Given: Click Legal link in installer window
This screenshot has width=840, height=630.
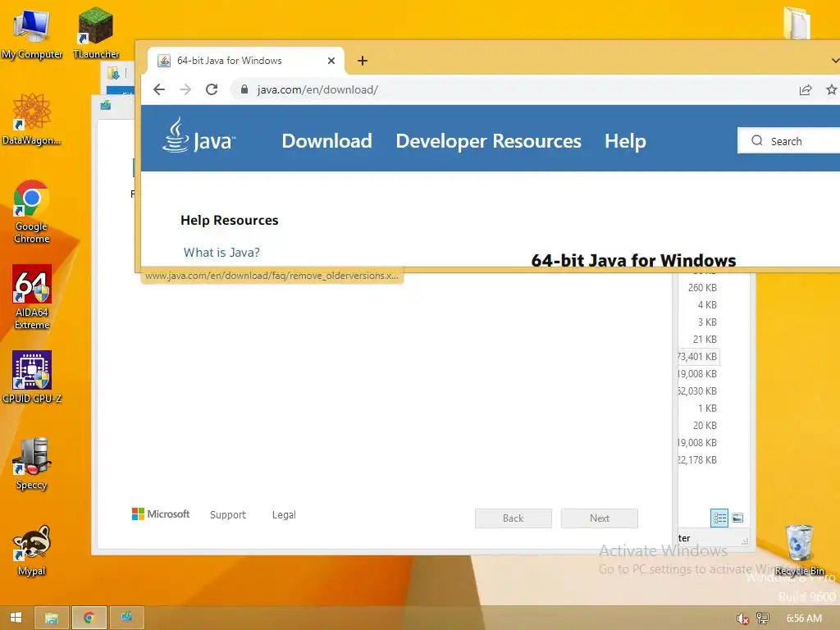Looking at the screenshot, I should (x=284, y=515).
